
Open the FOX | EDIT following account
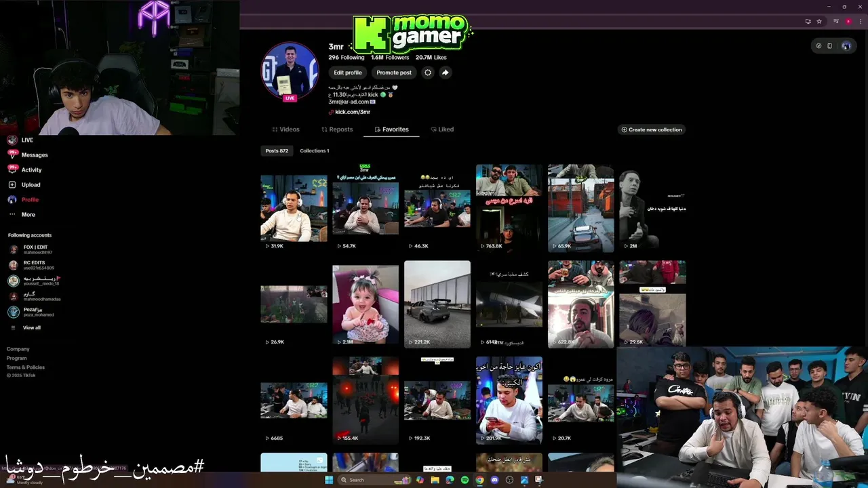click(30, 249)
